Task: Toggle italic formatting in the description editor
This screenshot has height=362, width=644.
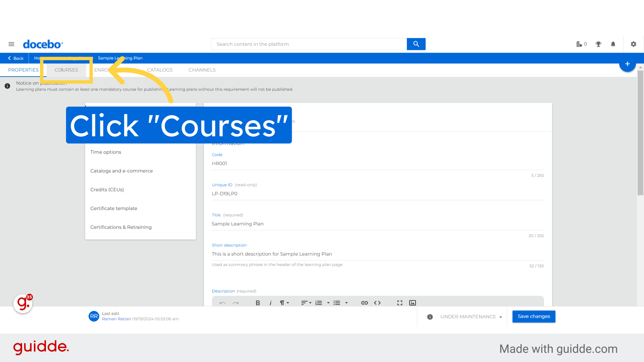Action: coord(270,303)
